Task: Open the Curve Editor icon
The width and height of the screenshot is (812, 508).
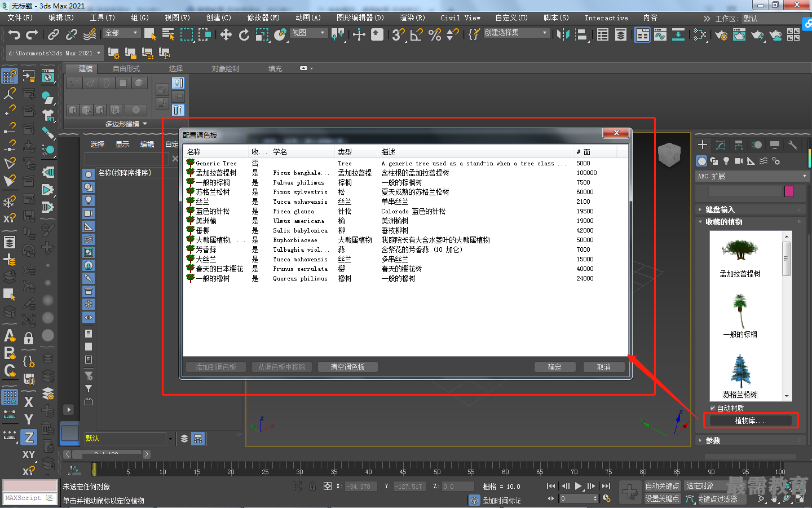Action: pos(660,35)
